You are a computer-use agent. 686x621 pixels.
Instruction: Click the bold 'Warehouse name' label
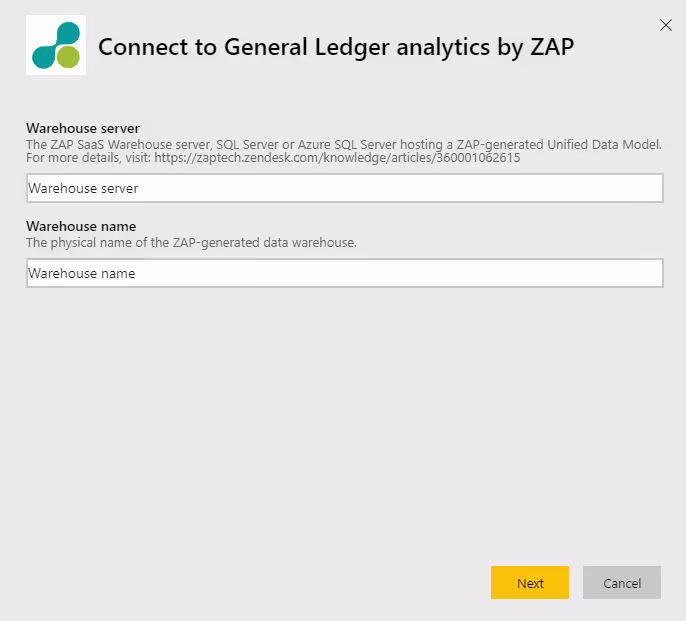click(81, 226)
